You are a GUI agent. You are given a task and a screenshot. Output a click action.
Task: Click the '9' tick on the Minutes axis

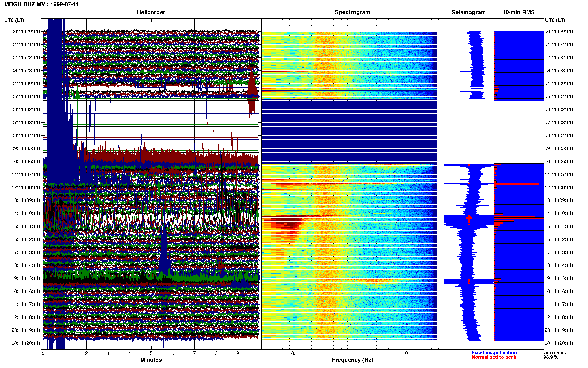(x=238, y=353)
